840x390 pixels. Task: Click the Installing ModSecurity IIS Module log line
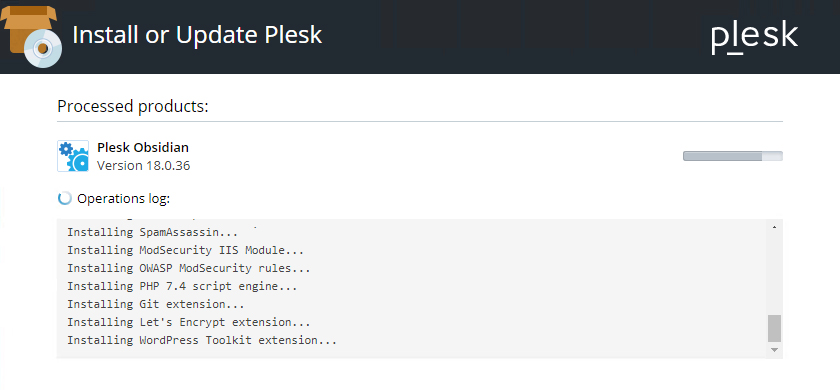pyautogui.click(x=185, y=250)
